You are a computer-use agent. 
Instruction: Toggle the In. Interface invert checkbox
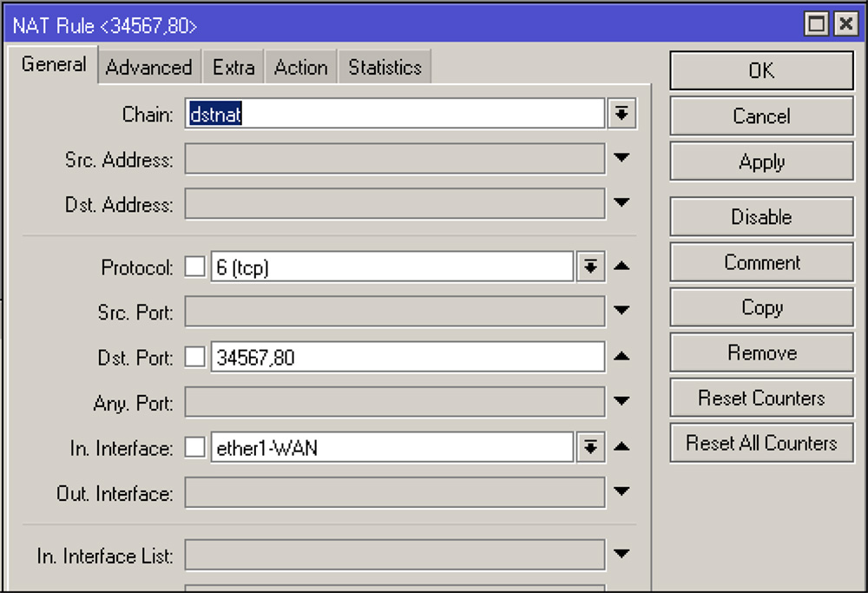[x=195, y=447]
